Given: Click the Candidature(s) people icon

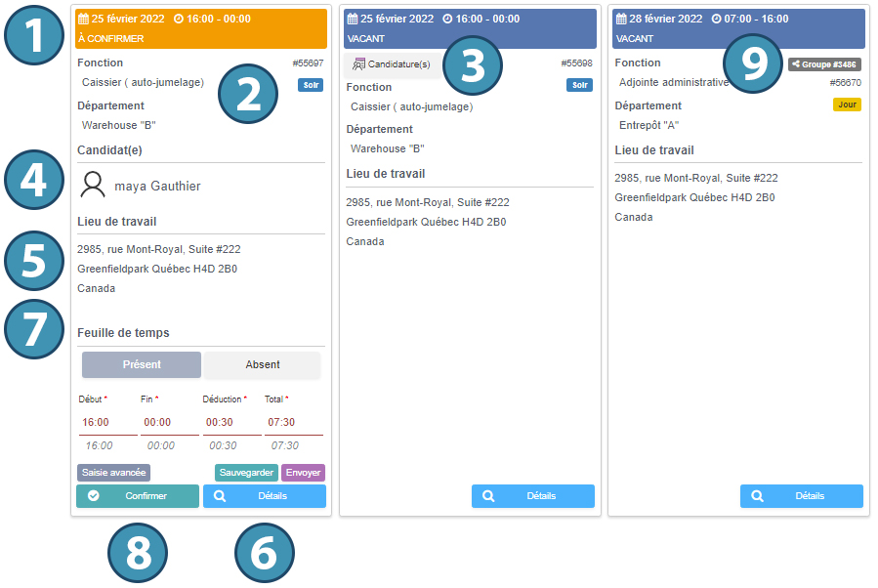Looking at the screenshot, I should [x=358, y=64].
